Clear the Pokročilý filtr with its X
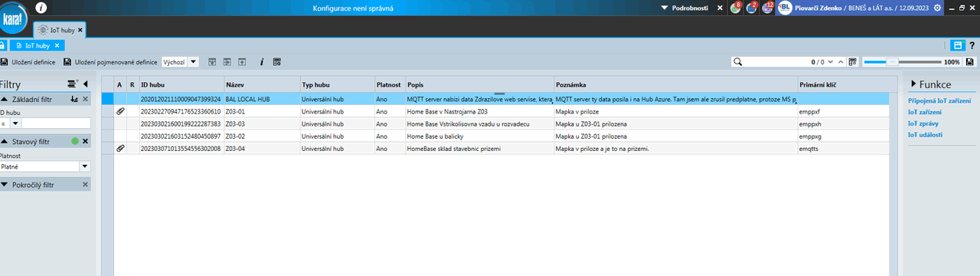The width and height of the screenshot is (980, 276). [86, 185]
